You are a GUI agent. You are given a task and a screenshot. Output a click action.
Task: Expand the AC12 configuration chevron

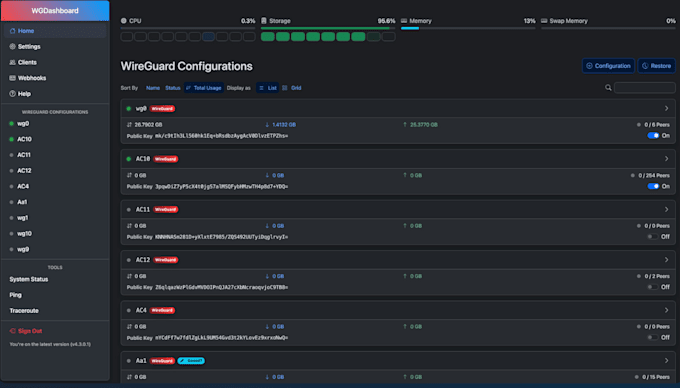point(667,260)
